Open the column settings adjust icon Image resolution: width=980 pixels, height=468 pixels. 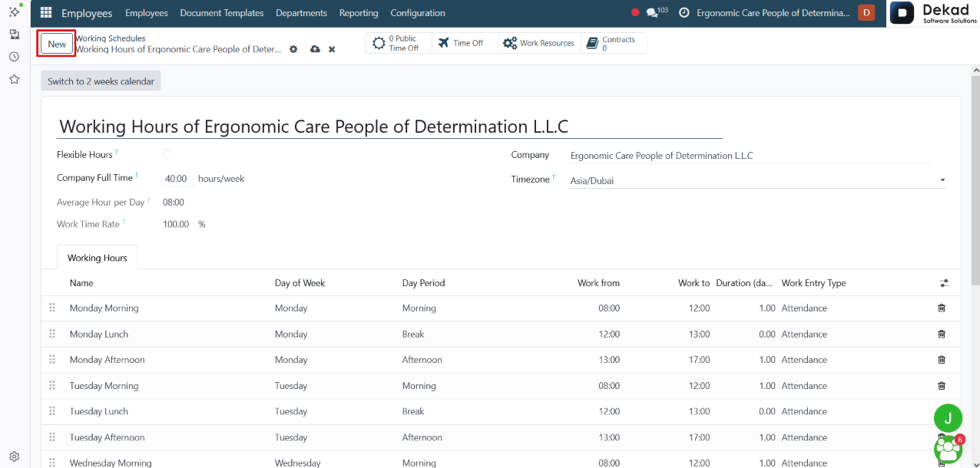coord(944,283)
